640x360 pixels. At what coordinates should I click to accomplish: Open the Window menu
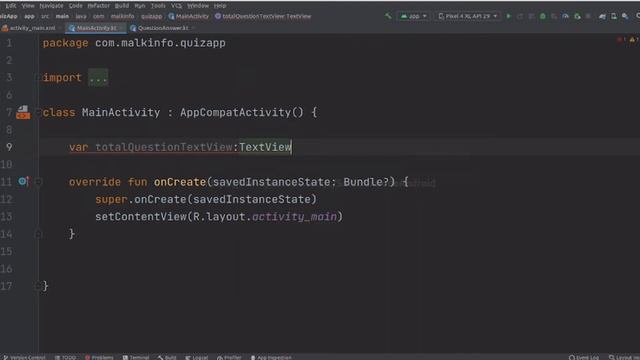(198, 6)
